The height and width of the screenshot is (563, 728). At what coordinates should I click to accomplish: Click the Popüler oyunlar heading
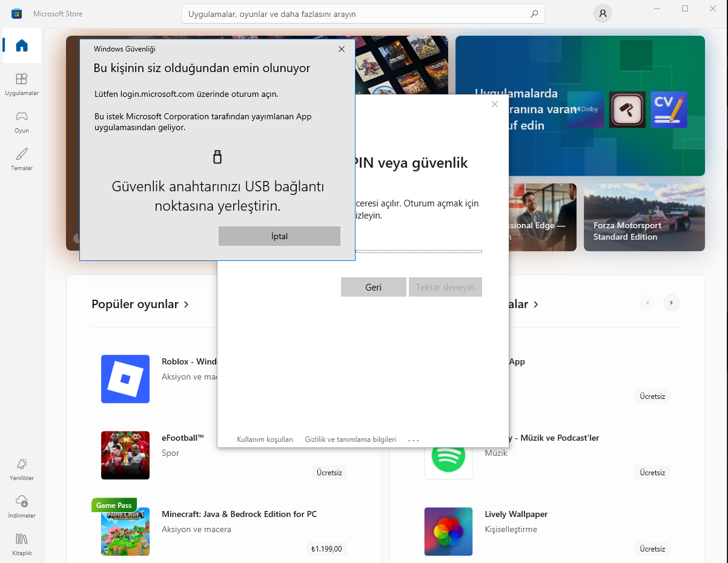[135, 304]
